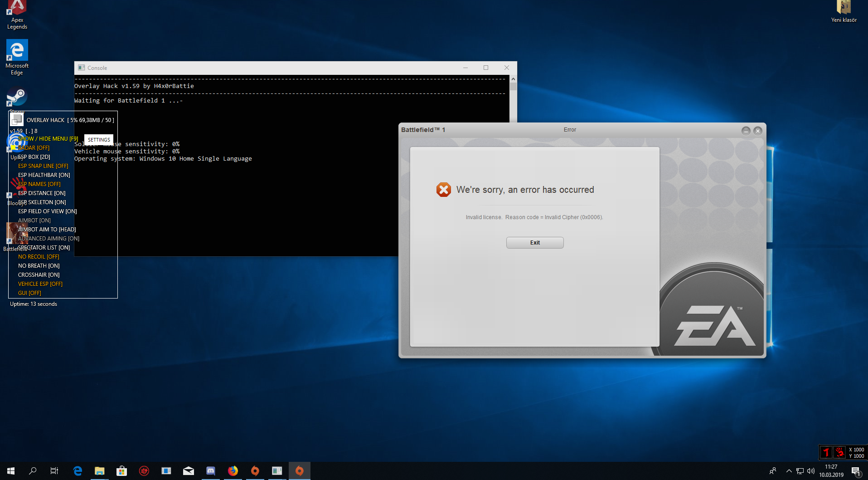
Task: Toggle VEHICLE ESP option
Action: coord(40,284)
